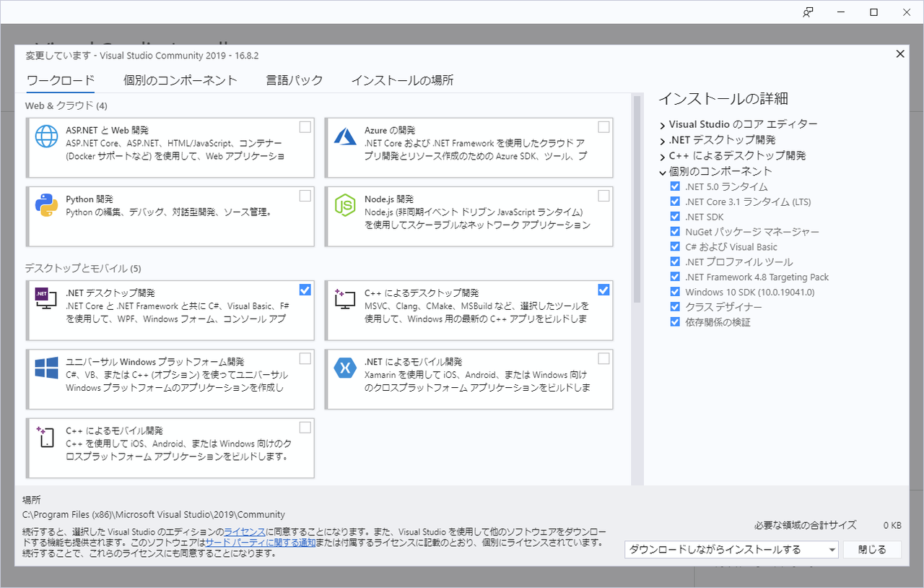This screenshot has width=924, height=588.
Task: Click the 0 KB total size value
Action: click(892, 525)
